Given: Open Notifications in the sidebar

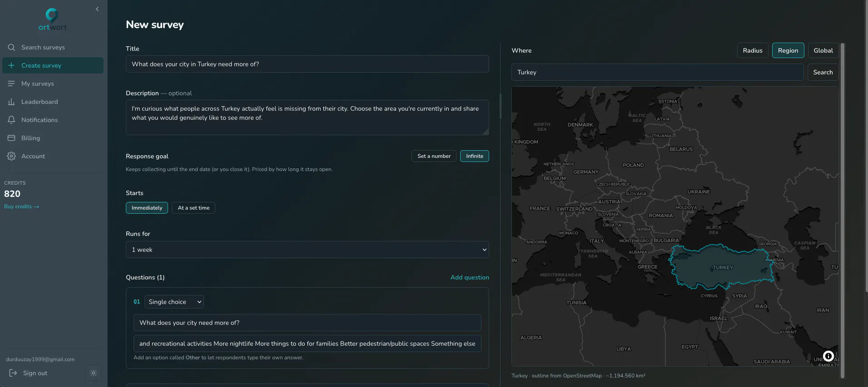Looking at the screenshot, I should 53,120.
